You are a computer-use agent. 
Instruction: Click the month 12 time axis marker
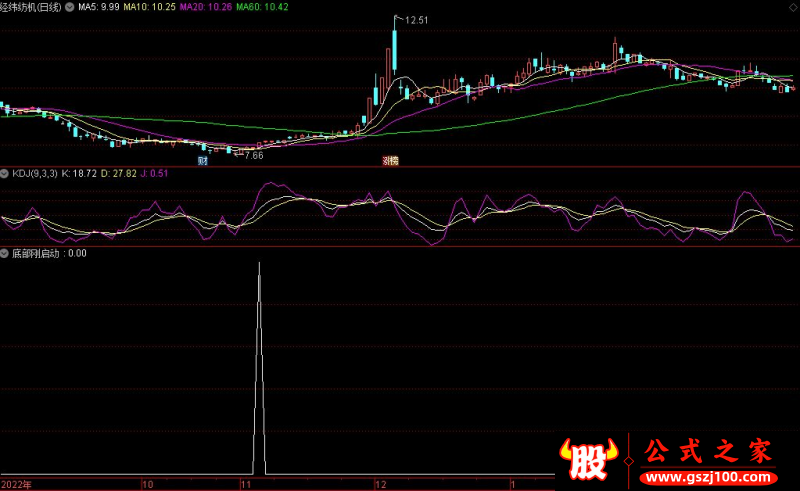pyautogui.click(x=379, y=484)
